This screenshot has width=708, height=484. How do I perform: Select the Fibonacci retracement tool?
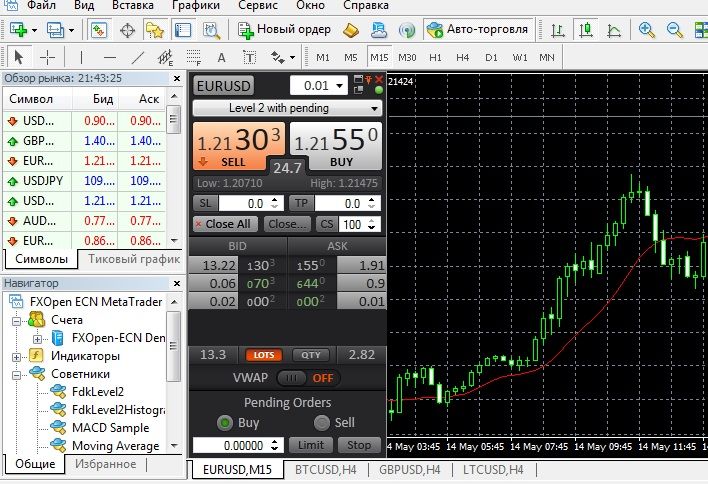click(x=194, y=57)
